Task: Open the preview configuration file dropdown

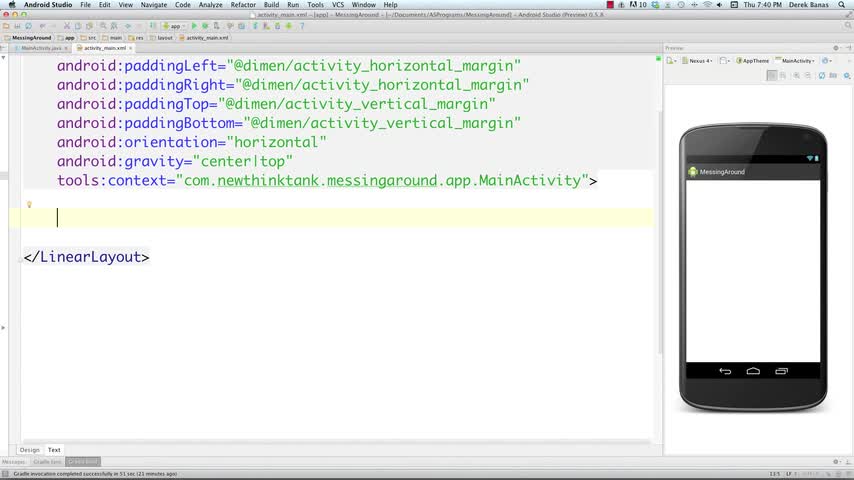Action: pyautogui.click(x=672, y=61)
